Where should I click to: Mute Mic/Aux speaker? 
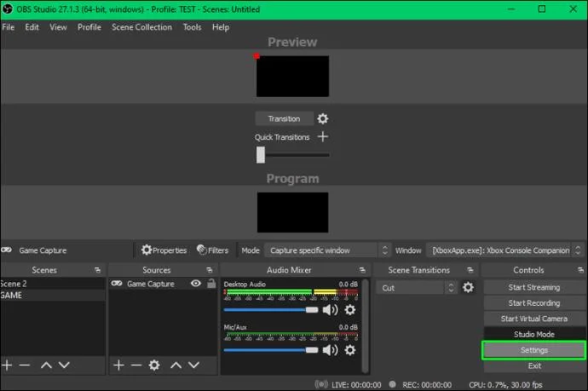click(330, 350)
